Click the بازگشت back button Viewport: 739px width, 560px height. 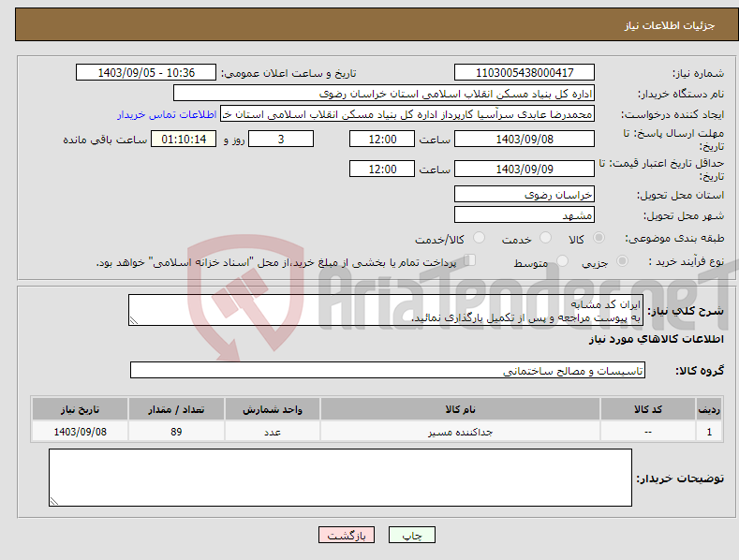pyautogui.click(x=347, y=535)
